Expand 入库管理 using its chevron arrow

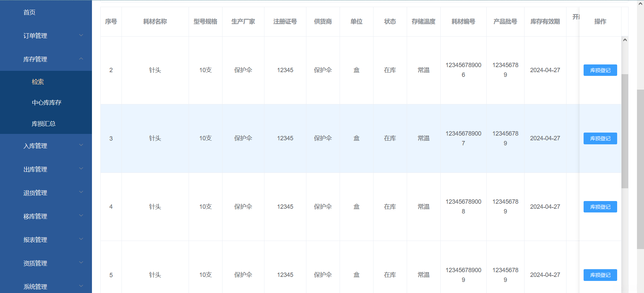(x=81, y=145)
